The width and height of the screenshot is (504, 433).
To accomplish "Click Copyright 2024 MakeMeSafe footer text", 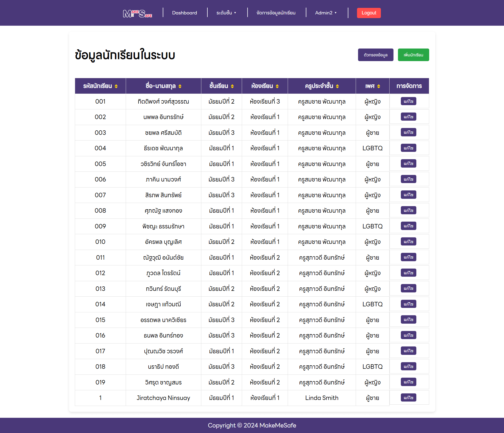I will [x=252, y=425].
